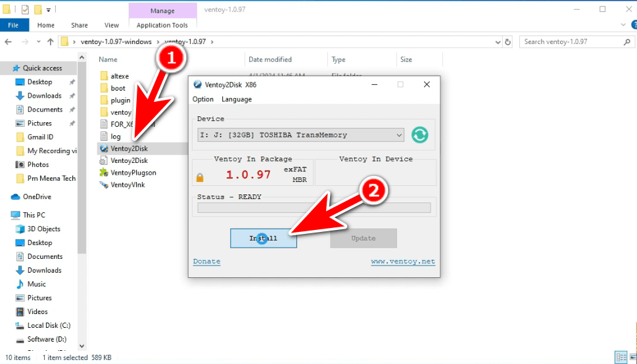Click the search magnifier icon
Image resolution: width=637 pixels, height=364 pixels.
point(627,42)
